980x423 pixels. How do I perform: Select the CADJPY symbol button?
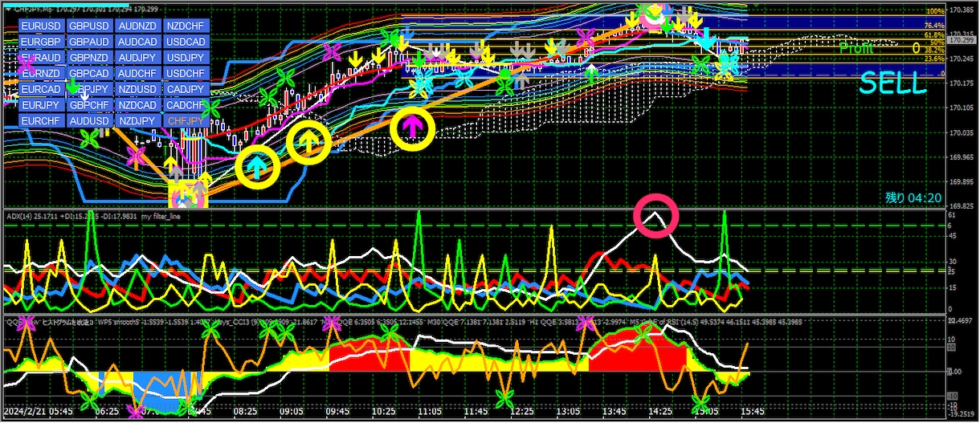(186, 89)
